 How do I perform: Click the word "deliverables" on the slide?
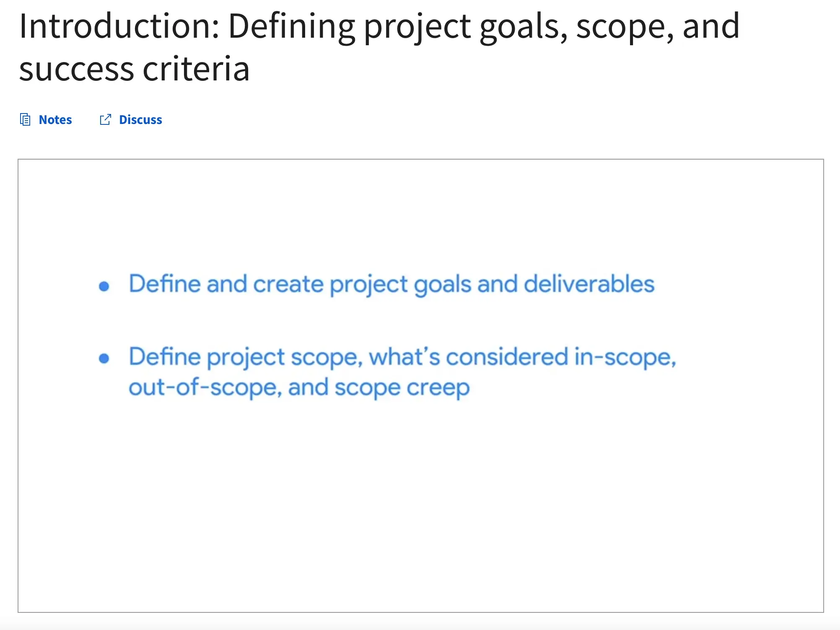(589, 284)
